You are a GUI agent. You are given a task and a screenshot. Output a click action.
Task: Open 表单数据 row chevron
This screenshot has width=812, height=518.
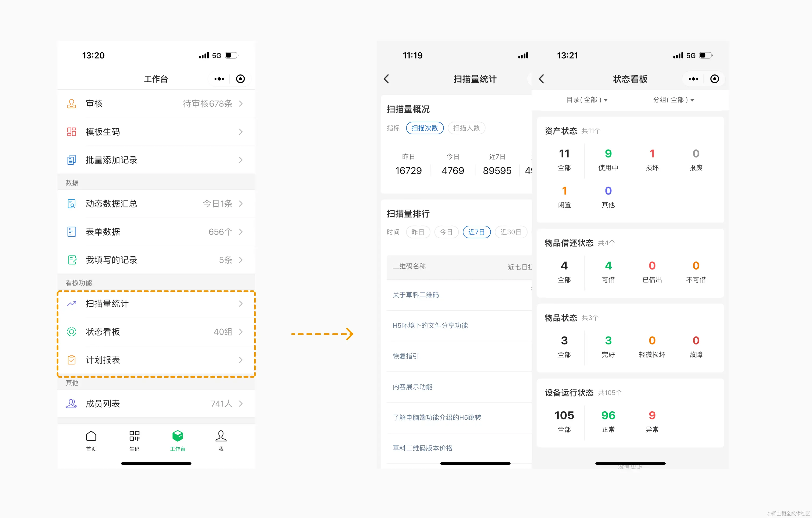241,232
